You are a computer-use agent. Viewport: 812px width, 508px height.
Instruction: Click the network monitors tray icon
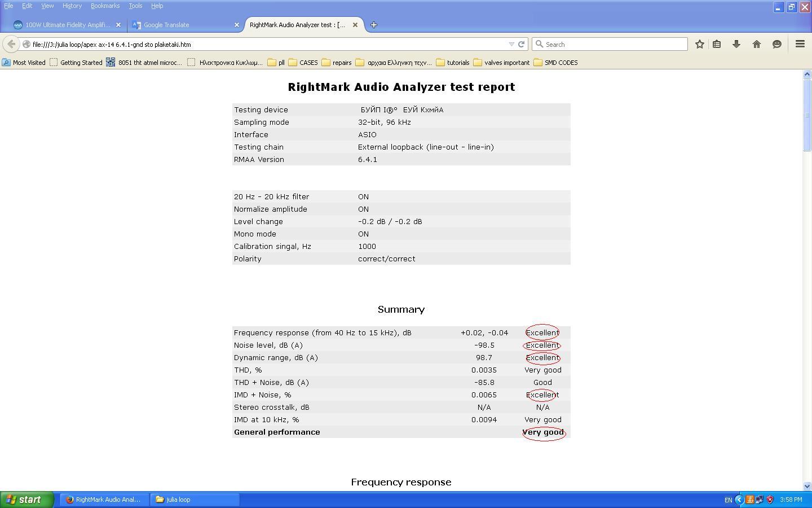[760, 500]
